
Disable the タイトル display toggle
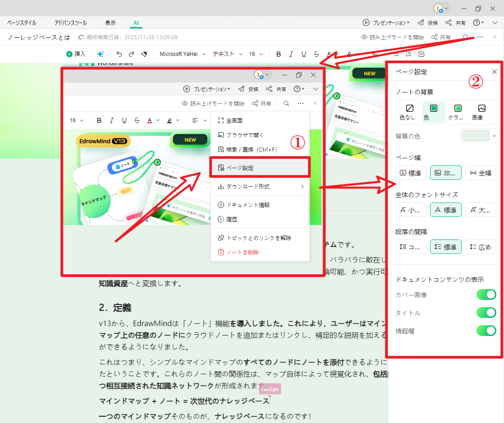tap(486, 313)
